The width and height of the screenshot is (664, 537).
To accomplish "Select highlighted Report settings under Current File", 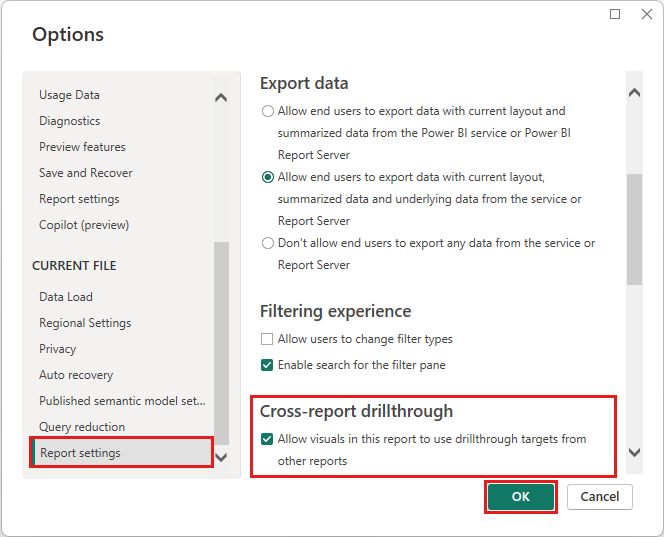I will pos(122,453).
